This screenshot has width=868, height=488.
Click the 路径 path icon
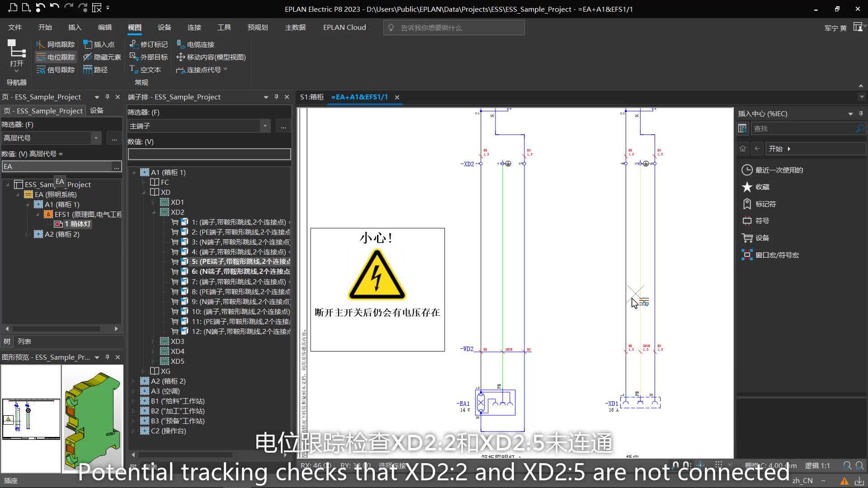pyautogui.click(x=88, y=70)
